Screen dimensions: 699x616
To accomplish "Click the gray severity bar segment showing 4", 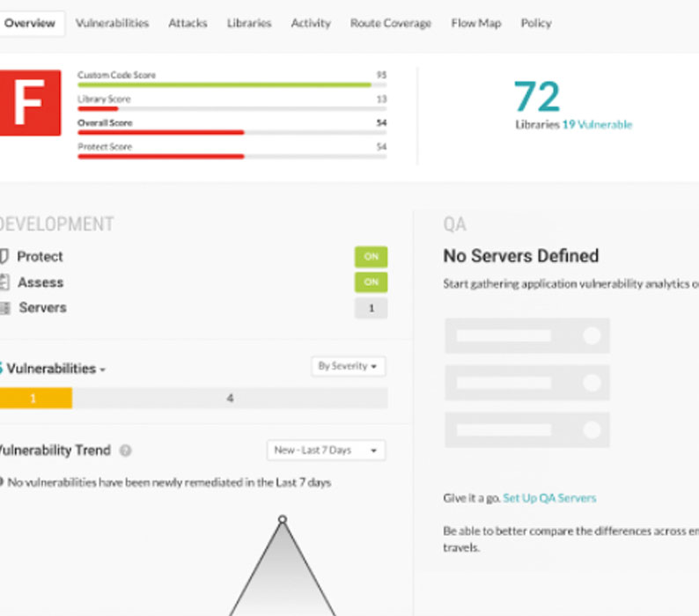I will [x=230, y=399].
